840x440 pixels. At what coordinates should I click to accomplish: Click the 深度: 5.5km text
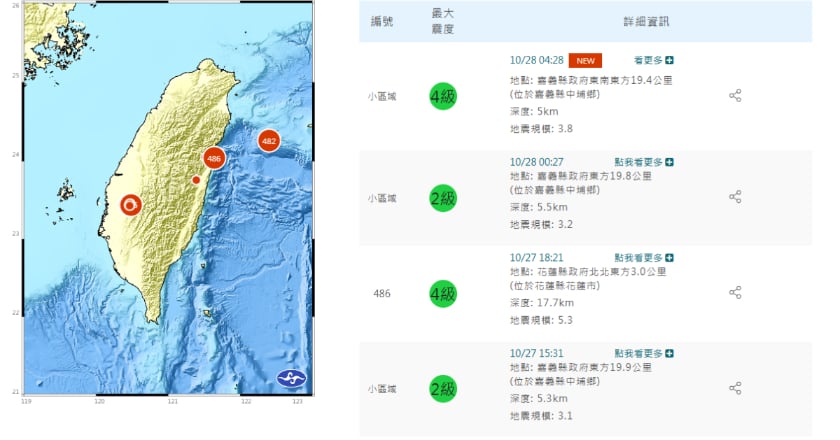click(538, 207)
